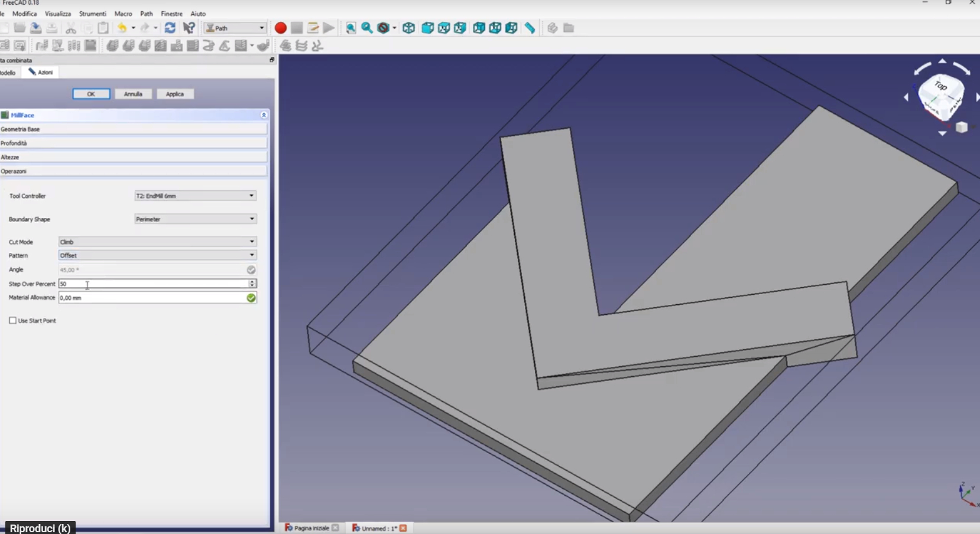
Task: Click the Material Allowance input field
Action: tap(152, 298)
